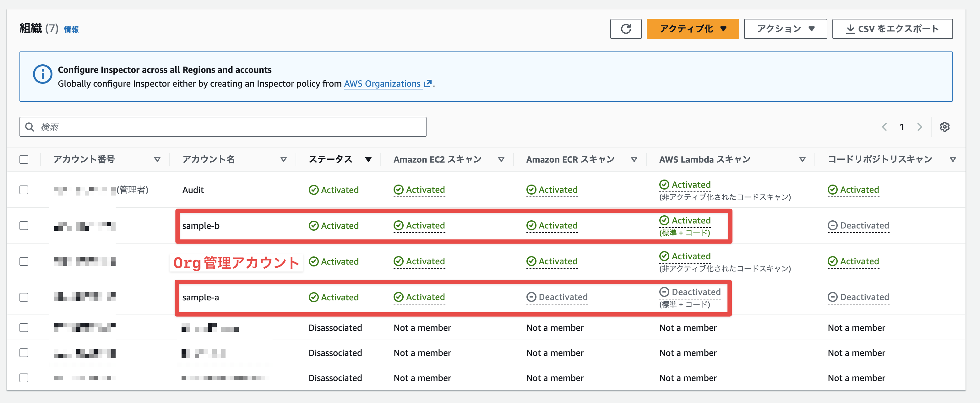This screenshot has width=980, height=403.
Task: Click search magnifier icon
Action: (30, 127)
